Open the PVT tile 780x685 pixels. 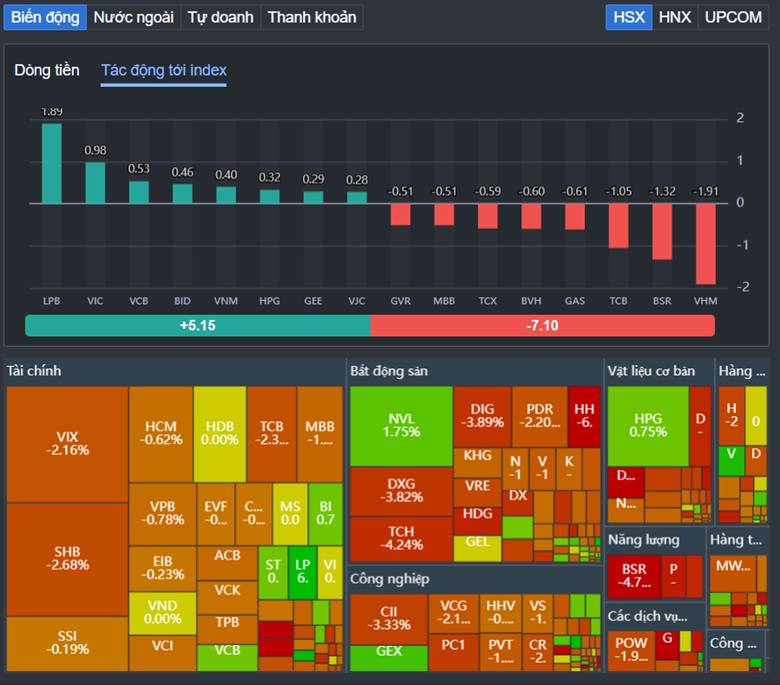[x=500, y=652]
